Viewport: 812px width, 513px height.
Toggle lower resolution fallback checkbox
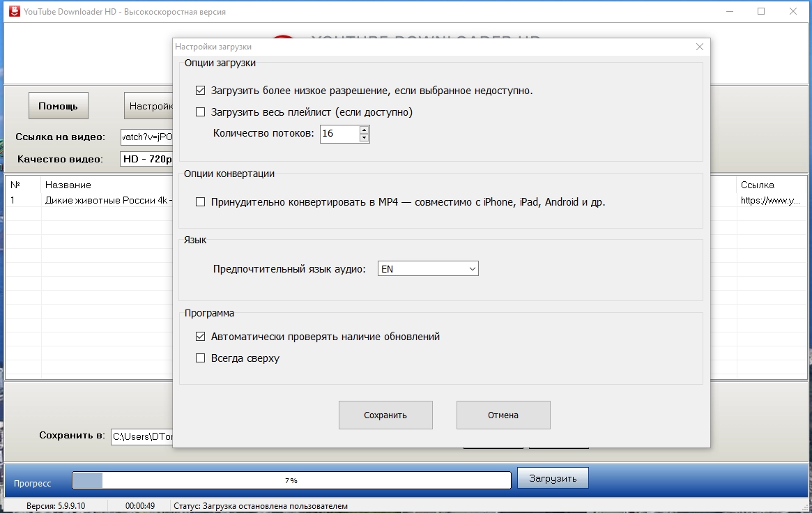201,91
